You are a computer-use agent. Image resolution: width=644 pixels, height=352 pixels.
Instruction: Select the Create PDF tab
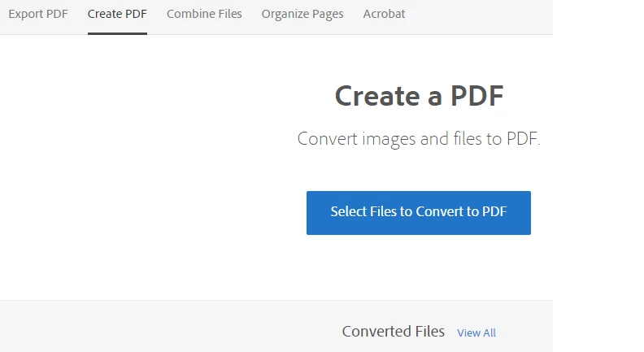click(117, 14)
